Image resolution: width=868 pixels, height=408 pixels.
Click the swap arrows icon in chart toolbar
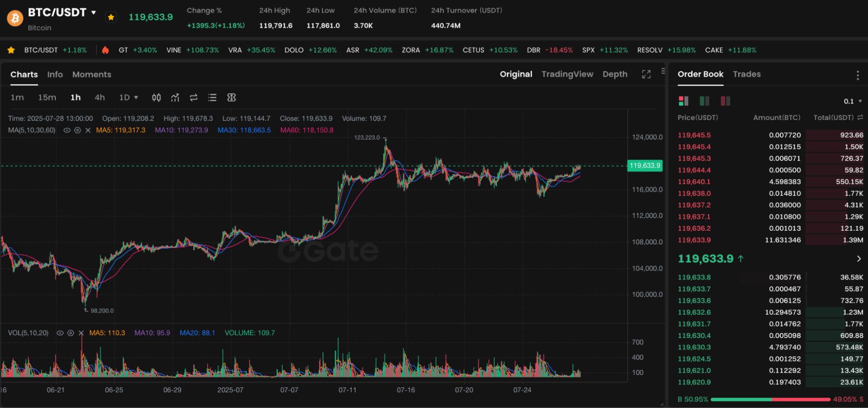(194, 97)
